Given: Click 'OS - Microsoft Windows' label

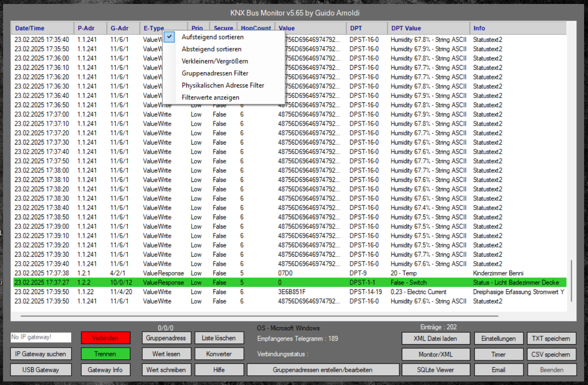Looking at the screenshot, I should tap(288, 328).
